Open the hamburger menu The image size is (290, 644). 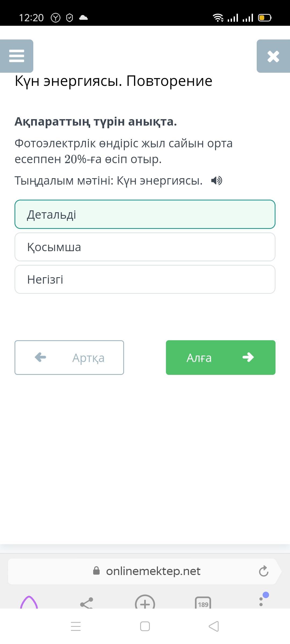(17, 56)
